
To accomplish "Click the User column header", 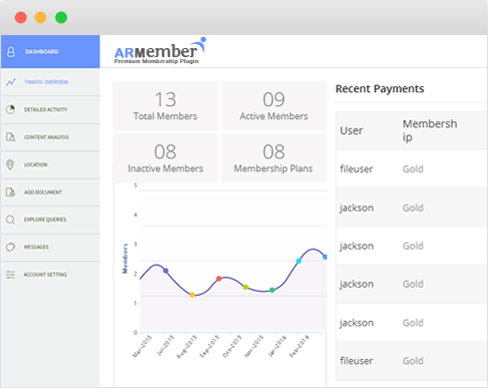I will coord(351,130).
